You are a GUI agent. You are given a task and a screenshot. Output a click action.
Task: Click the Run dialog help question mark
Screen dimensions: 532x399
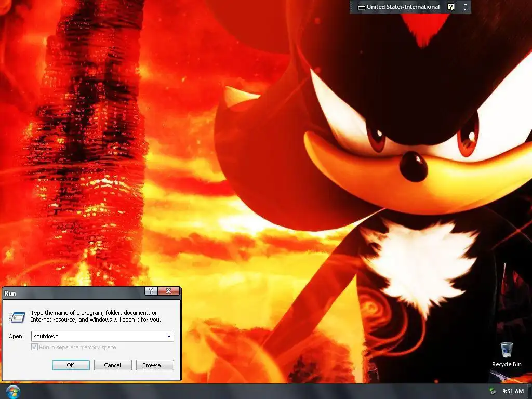click(x=151, y=291)
